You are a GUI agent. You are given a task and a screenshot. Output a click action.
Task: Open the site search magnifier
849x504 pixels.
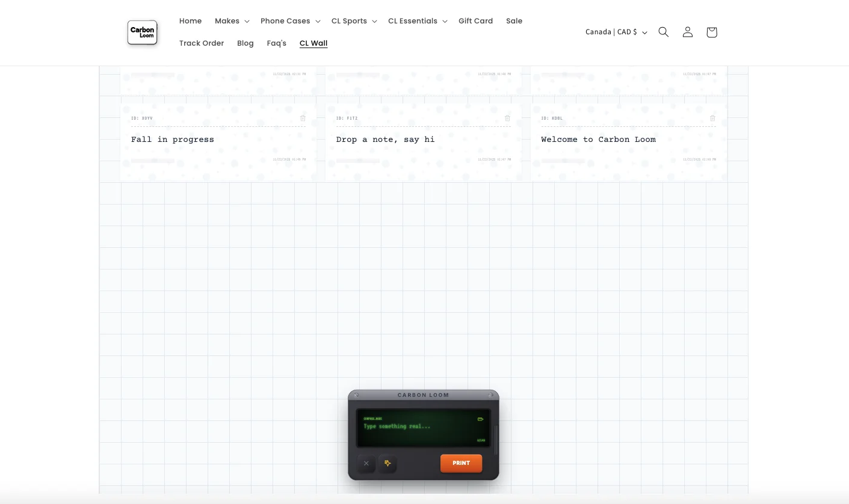pyautogui.click(x=664, y=32)
